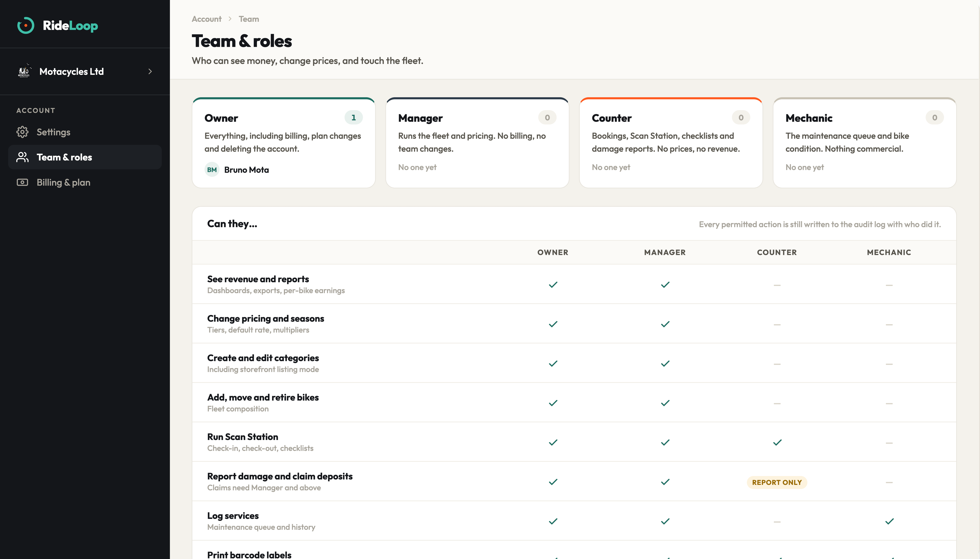Screen dimensions: 980x559
Task: Click Mechanic dash for Change pricing and seasons
Action: tap(889, 325)
